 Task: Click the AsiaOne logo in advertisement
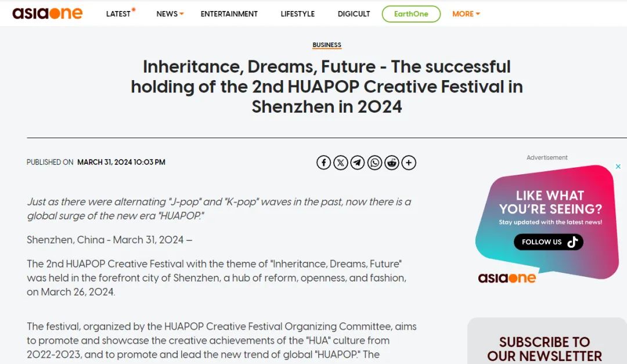pos(507,277)
